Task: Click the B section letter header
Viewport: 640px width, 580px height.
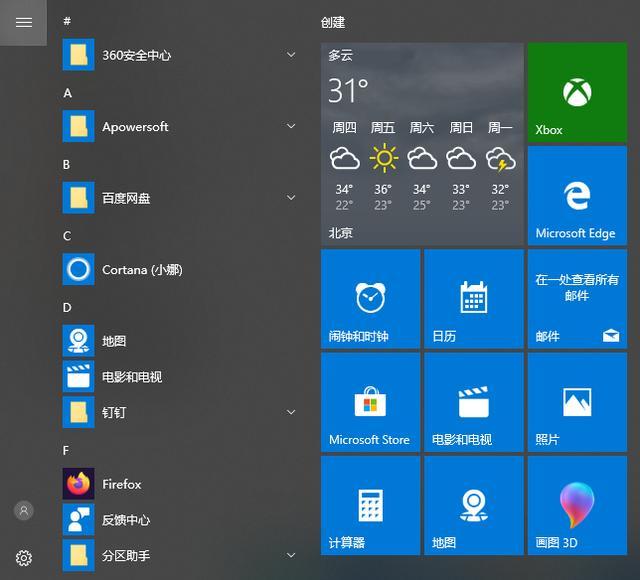Action: click(67, 164)
